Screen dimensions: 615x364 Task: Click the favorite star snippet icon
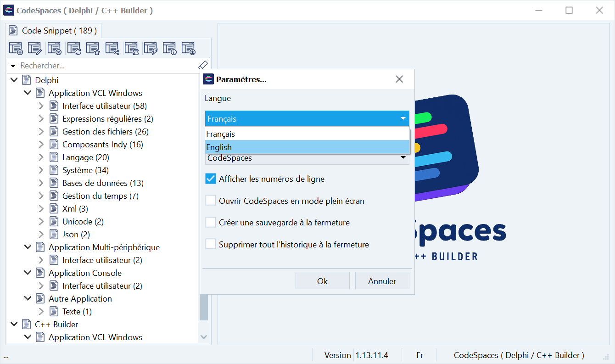coord(93,48)
